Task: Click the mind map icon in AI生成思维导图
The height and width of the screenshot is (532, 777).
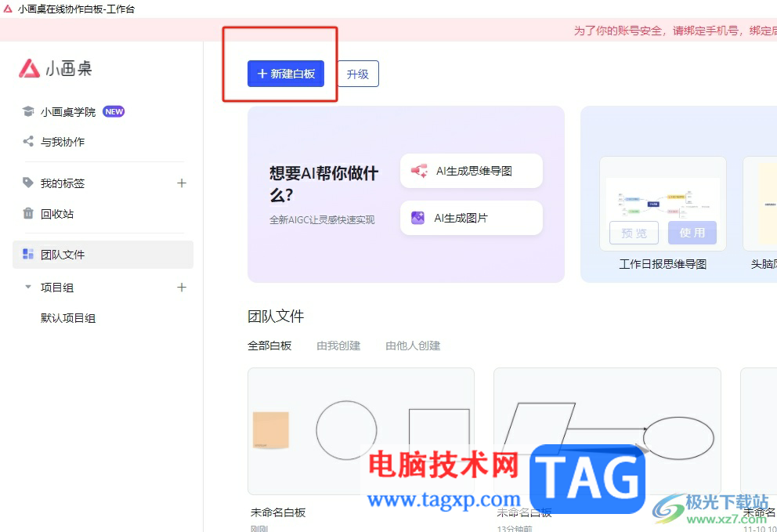Action: (x=419, y=171)
